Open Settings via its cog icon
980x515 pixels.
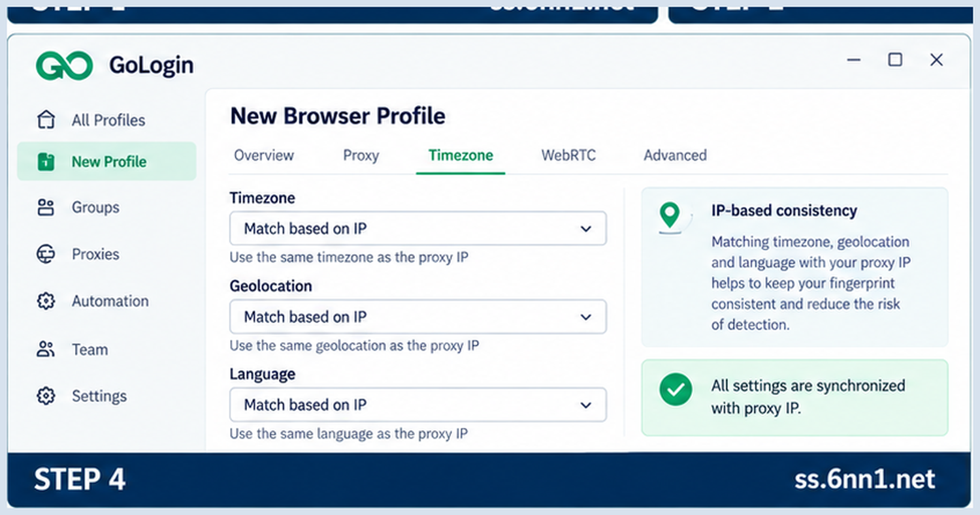pyautogui.click(x=46, y=396)
